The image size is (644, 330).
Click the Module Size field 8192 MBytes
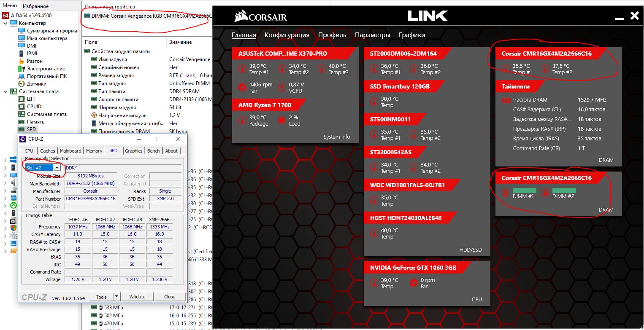(x=91, y=176)
